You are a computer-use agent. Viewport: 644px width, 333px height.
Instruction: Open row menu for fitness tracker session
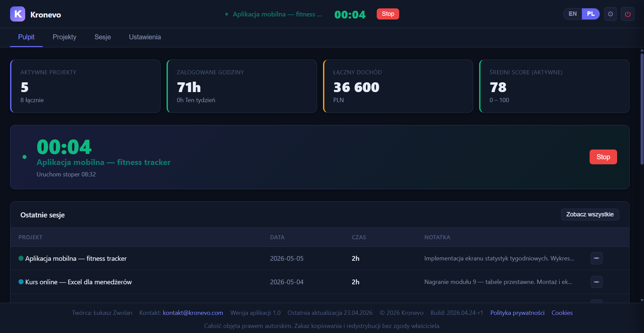[x=597, y=258]
